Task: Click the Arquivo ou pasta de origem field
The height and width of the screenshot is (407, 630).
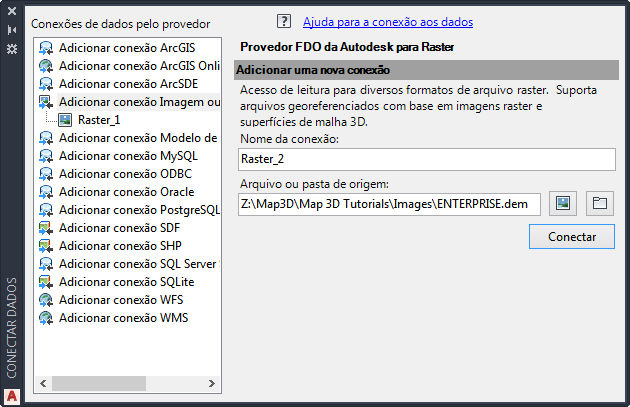Action: pos(389,204)
